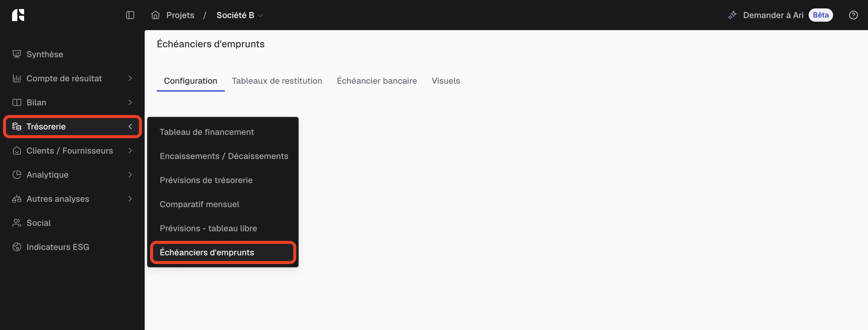Expand the Analytique submenu chevron
Viewport: 868px width, 330px height.
tap(131, 175)
